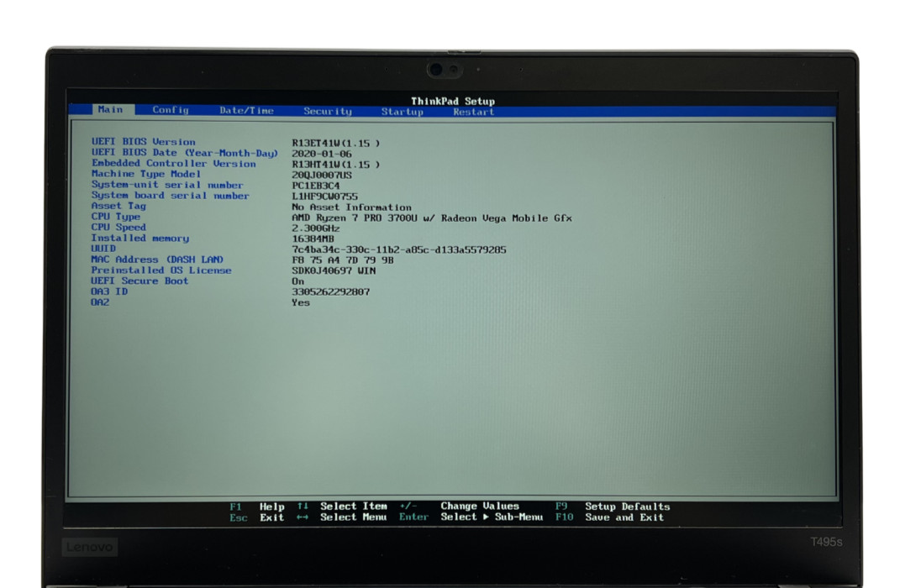Select the UUID label
Screen dimensions: 900x588
point(103,249)
